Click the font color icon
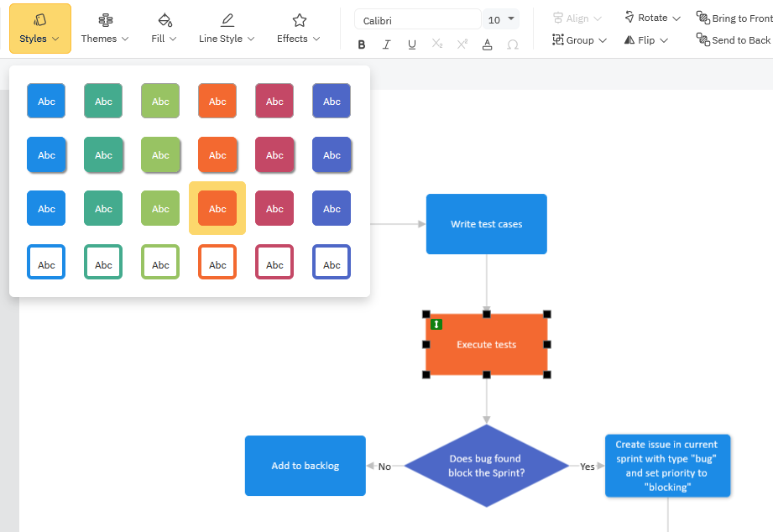 click(x=488, y=44)
